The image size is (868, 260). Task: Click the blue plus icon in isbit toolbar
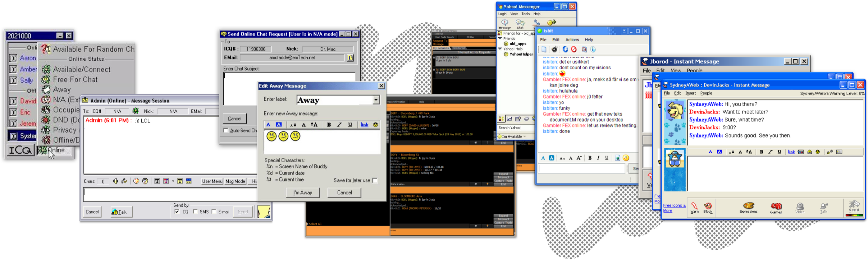pos(565,49)
